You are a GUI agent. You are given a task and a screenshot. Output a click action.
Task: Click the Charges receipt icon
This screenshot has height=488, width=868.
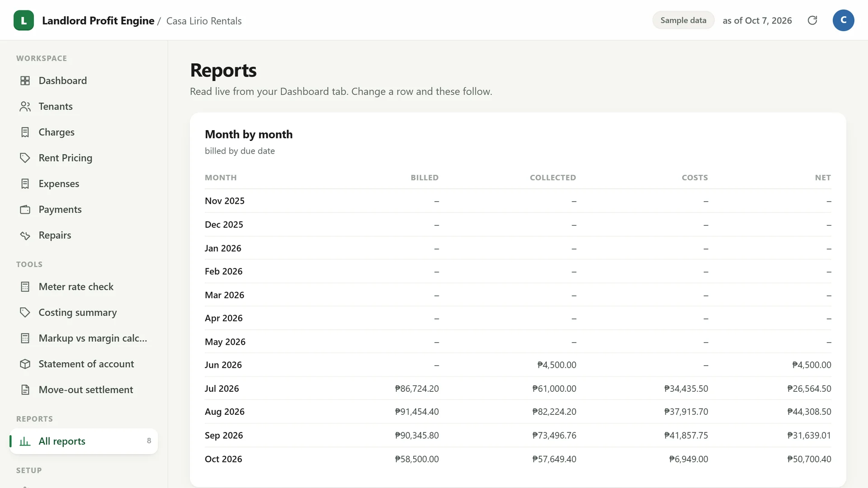(x=25, y=132)
